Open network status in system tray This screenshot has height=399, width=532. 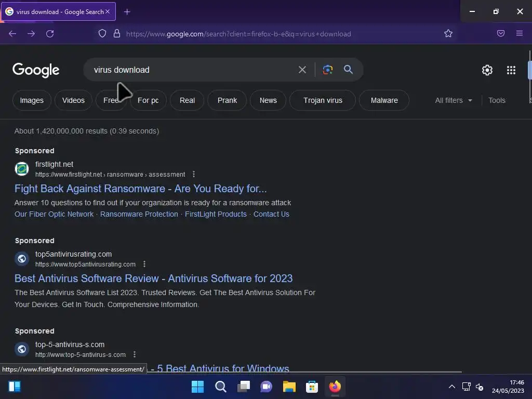pos(466,387)
